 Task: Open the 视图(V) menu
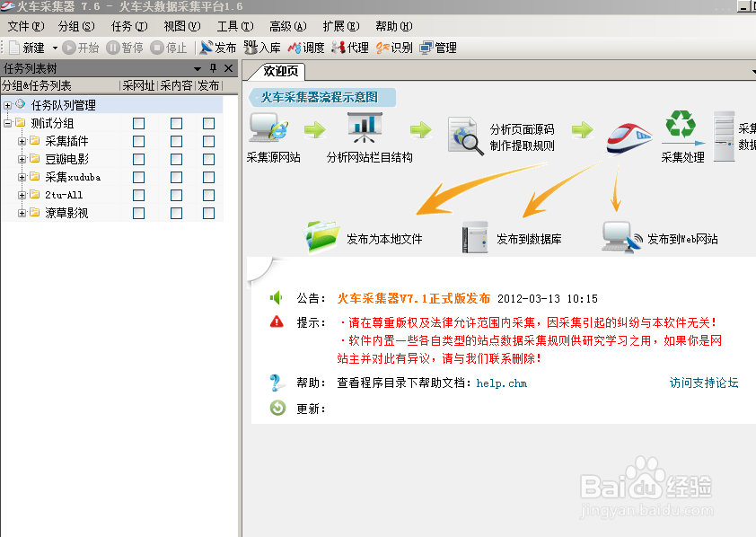tap(182, 26)
